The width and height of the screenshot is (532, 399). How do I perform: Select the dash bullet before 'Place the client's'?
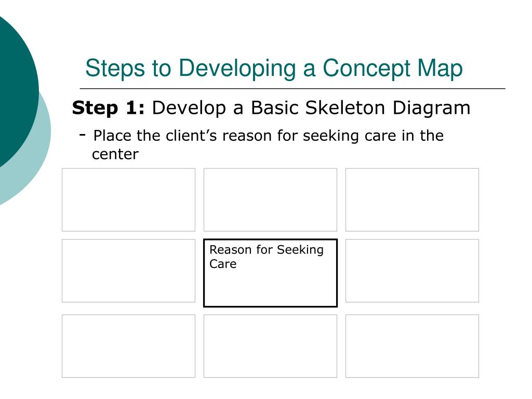(x=82, y=135)
